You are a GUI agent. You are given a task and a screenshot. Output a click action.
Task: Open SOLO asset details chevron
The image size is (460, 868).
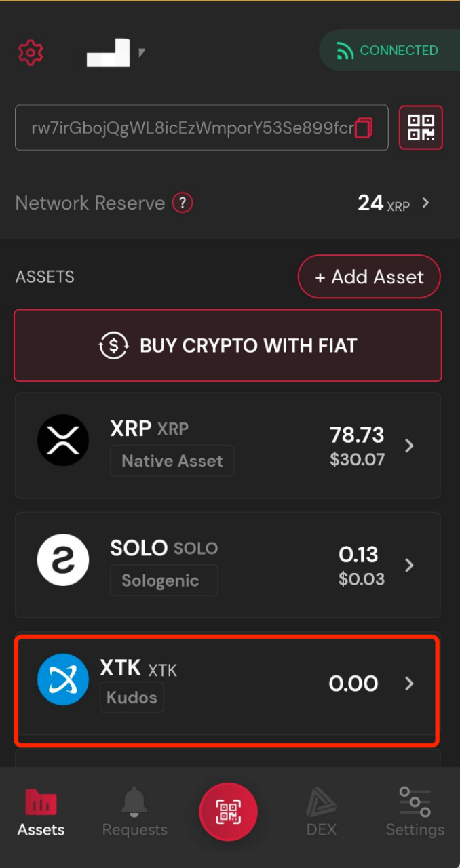click(409, 565)
